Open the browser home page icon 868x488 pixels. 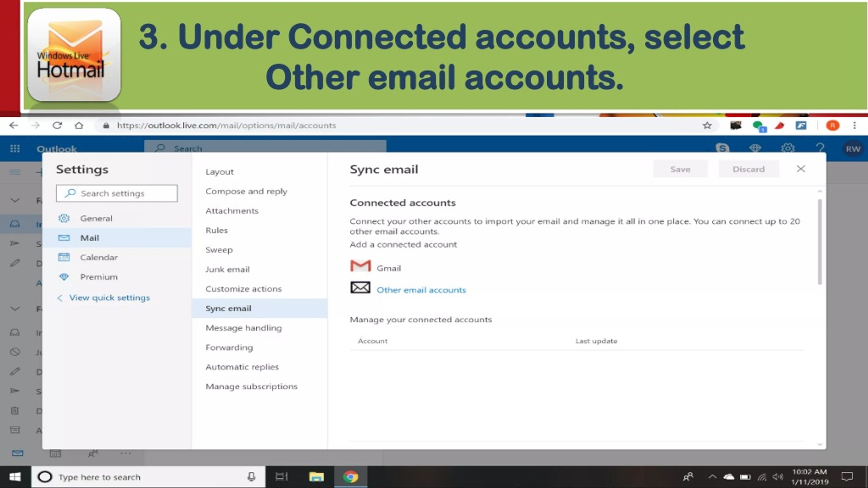point(79,125)
